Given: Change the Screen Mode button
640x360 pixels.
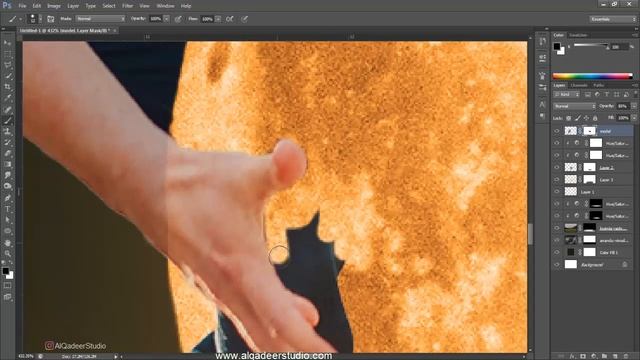Looking at the screenshot, I should click(7, 297).
